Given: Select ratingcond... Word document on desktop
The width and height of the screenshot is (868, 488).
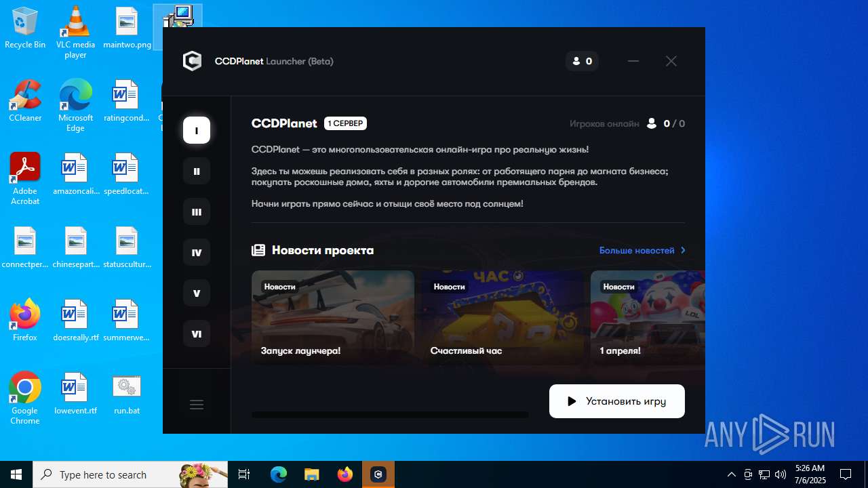Looking at the screenshot, I should pos(126,101).
